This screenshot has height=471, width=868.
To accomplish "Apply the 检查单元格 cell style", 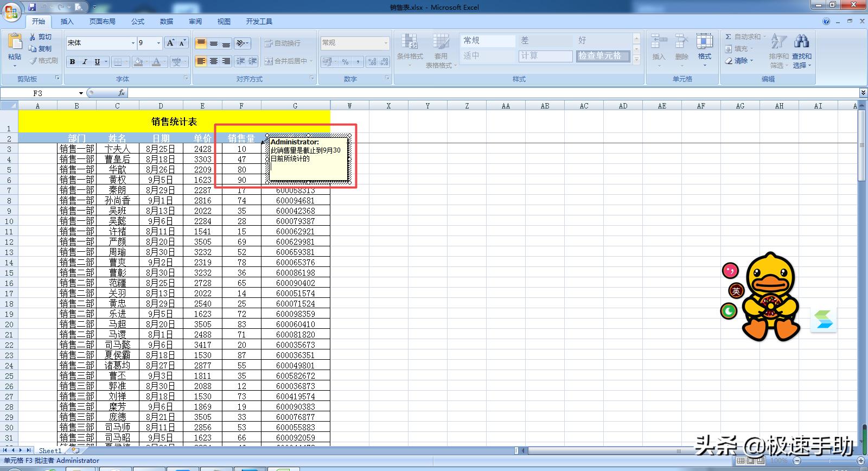I will (x=603, y=56).
